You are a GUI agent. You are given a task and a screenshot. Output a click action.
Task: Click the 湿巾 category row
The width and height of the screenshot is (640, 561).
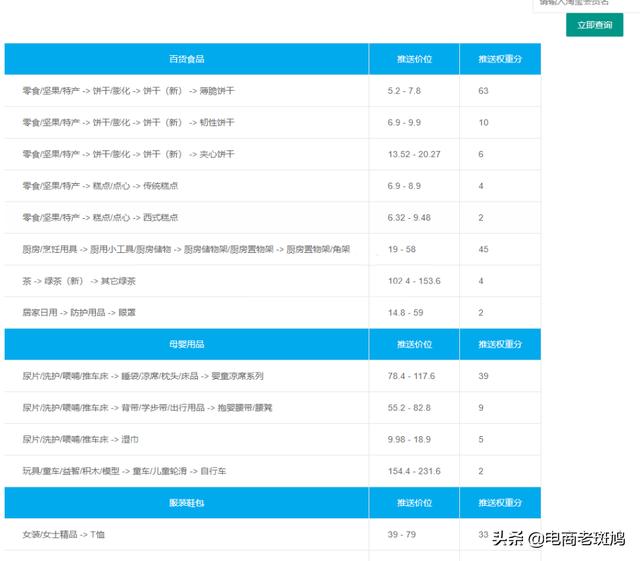(x=273, y=439)
